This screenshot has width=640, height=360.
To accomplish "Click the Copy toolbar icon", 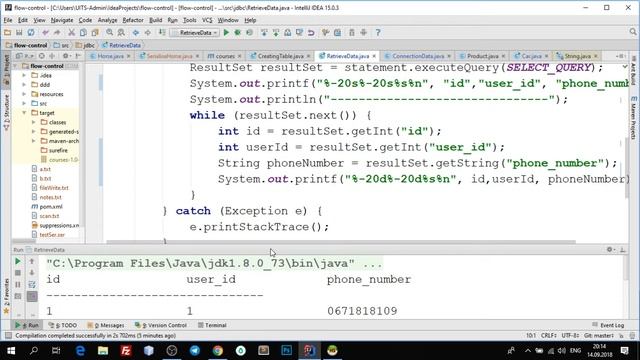I will (x=83, y=33).
